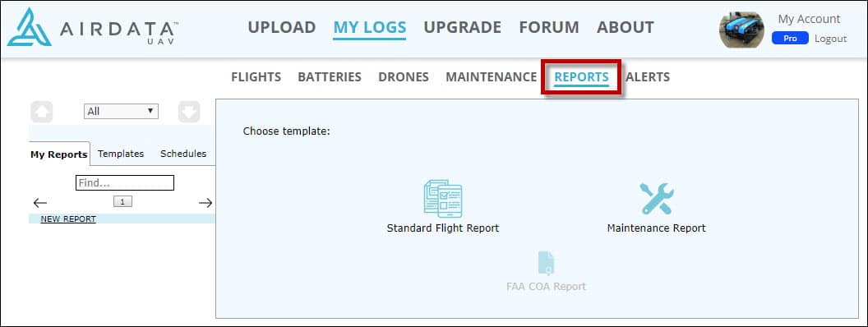Open the UPLOAD page
Viewport: 868px width, 327px height.
(281, 27)
